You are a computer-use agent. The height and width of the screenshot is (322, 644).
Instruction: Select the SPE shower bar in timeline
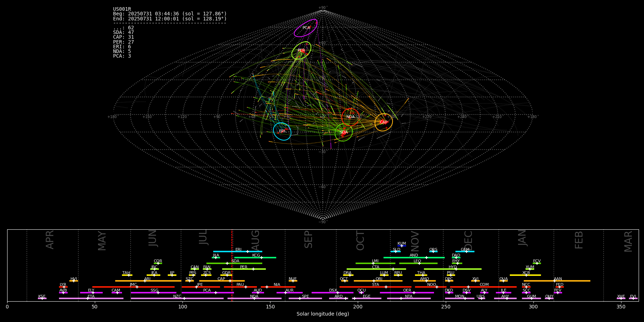(305, 298)
